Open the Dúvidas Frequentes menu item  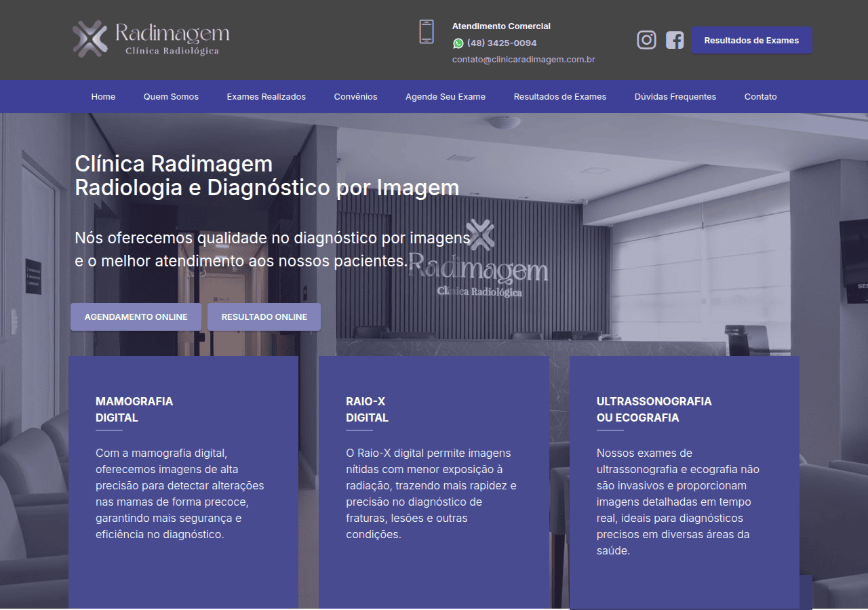[x=675, y=97]
